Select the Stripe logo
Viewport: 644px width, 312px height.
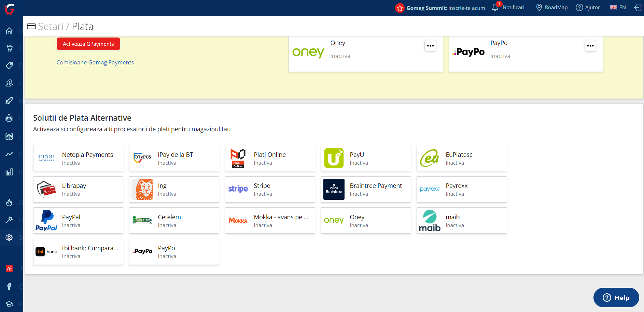(238, 189)
